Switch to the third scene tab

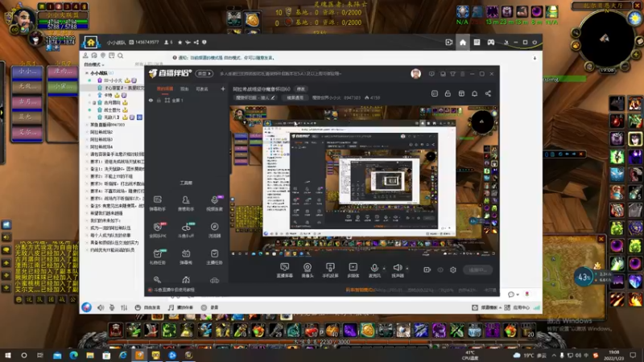pyautogui.click(x=202, y=88)
